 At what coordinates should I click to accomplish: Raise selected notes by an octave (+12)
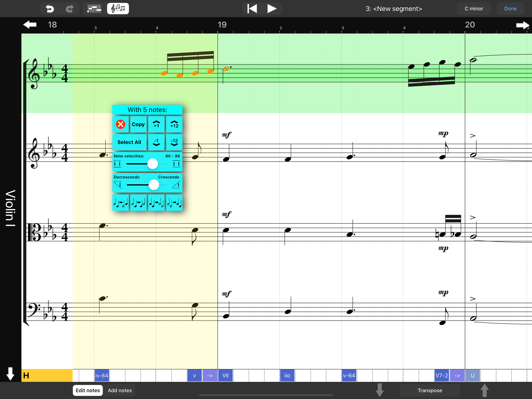click(x=174, y=124)
